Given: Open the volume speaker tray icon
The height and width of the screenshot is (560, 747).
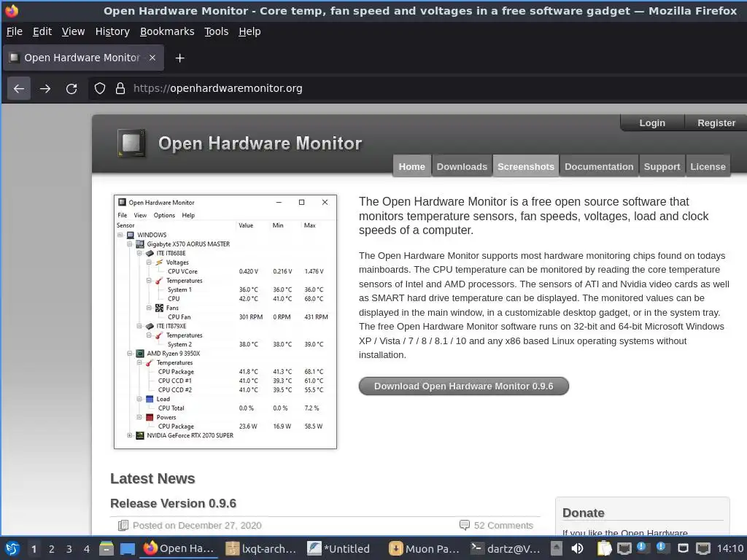Looking at the screenshot, I should tap(577, 548).
